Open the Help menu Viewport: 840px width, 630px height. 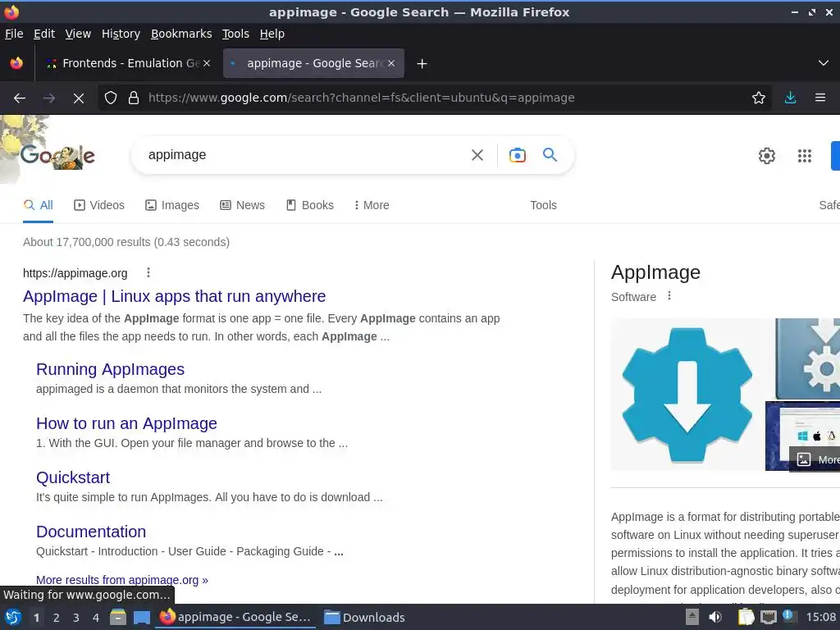[272, 34]
